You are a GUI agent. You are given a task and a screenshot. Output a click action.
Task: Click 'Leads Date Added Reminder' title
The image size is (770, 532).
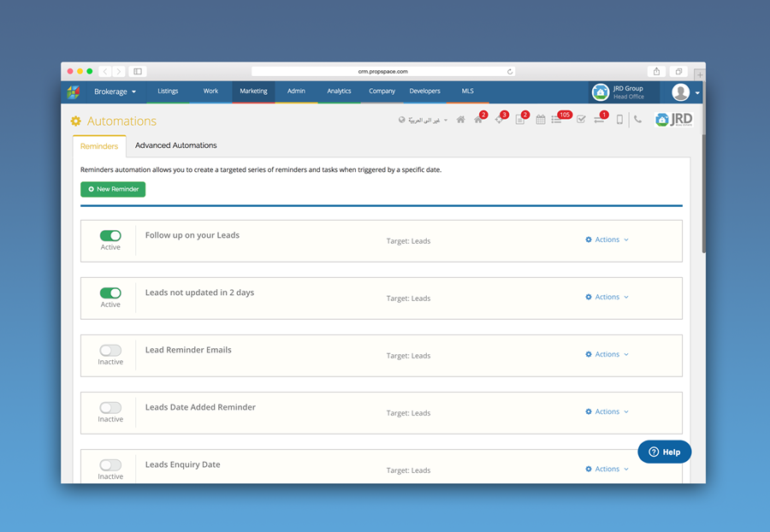(x=200, y=407)
